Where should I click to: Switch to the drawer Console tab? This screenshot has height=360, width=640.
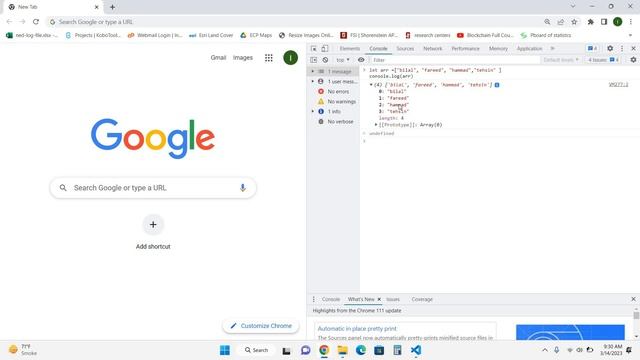(x=331, y=299)
